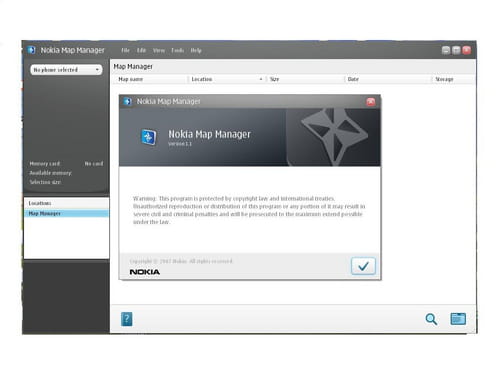This screenshot has height=375, width=500.
Task: Sort by Storage column header
Action: point(444,79)
